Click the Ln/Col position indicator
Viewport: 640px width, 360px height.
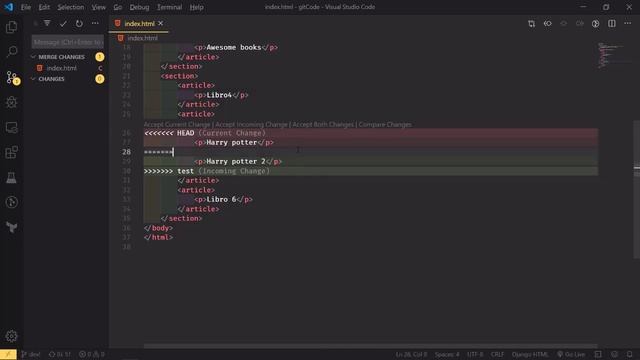pyautogui.click(x=411, y=354)
